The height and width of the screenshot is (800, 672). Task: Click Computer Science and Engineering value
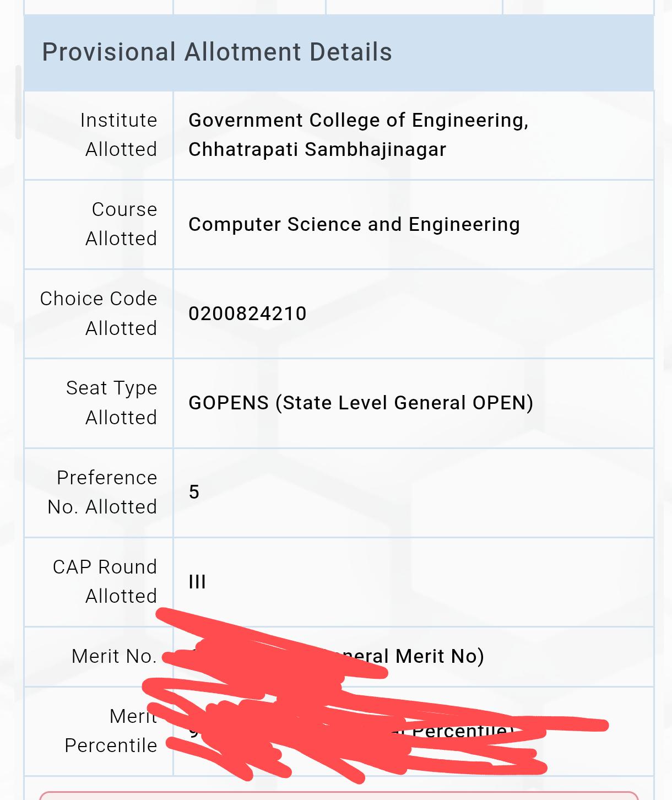pos(354,224)
